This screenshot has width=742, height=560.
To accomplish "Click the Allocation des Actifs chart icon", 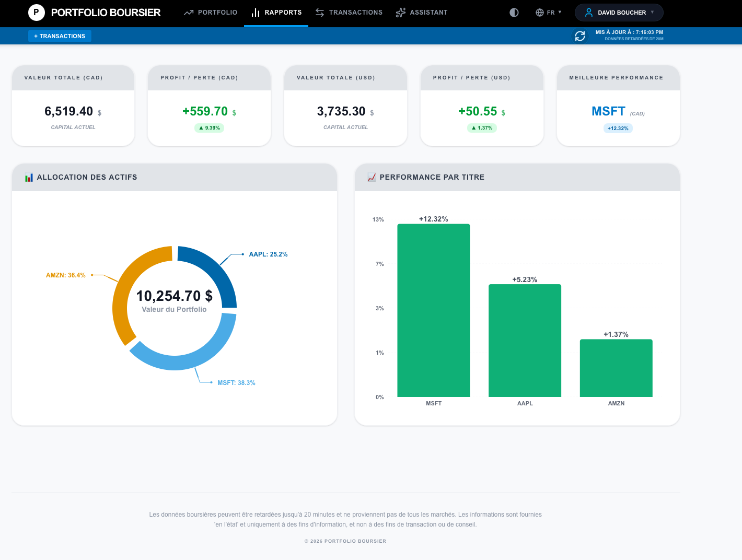I will pyautogui.click(x=29, y=178).
